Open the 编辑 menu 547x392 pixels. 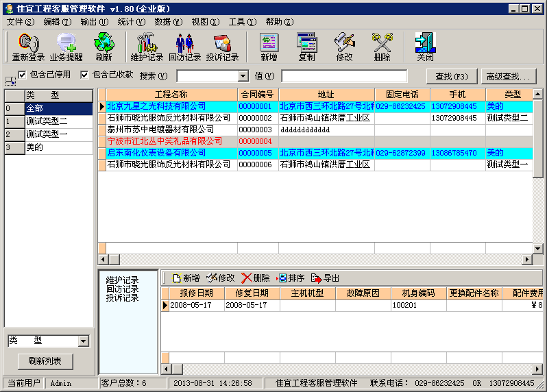click(57, 22)
